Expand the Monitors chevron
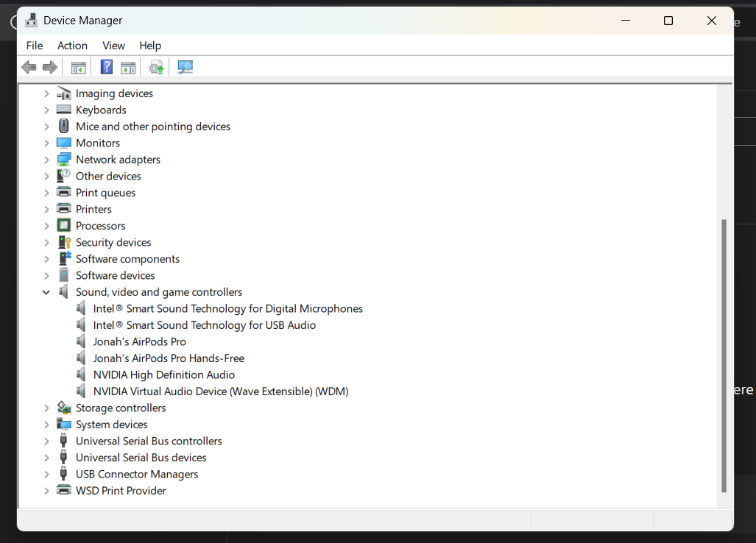 tap(46, 143)
